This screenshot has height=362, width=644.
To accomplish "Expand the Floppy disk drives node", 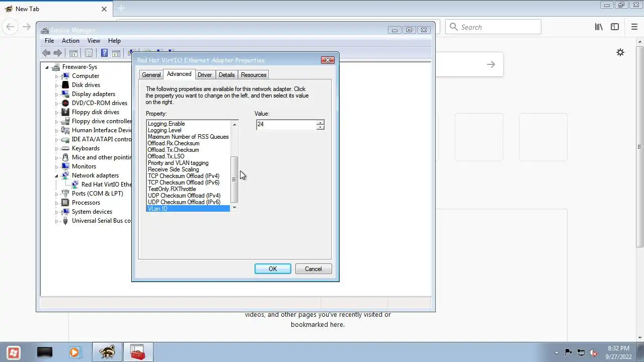I will [56, 112].
